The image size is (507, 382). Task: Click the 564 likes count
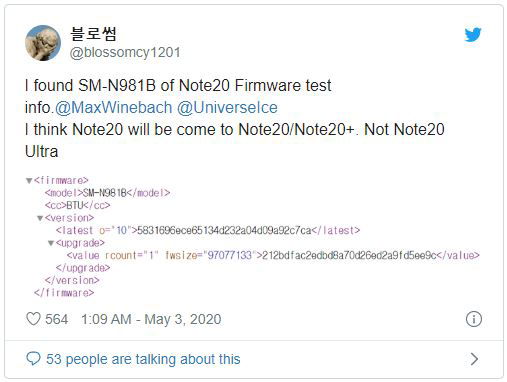pyautogui.click(x=57, y=319)
